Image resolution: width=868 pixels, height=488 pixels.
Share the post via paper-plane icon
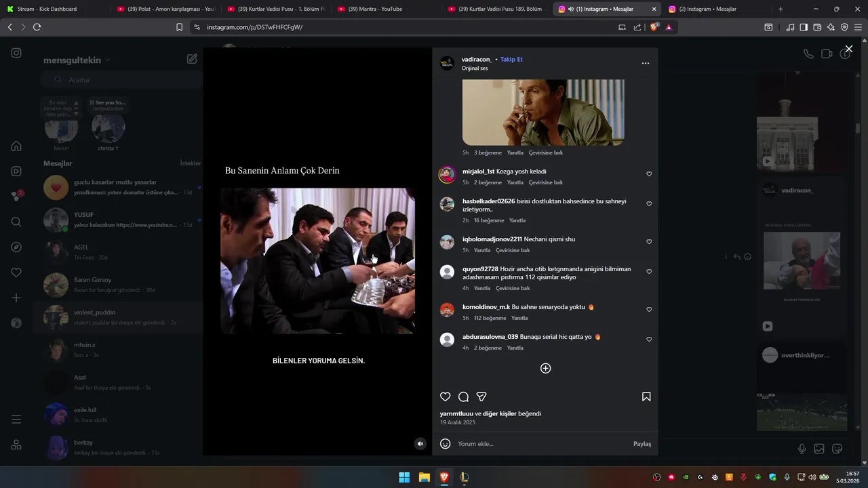481,396
